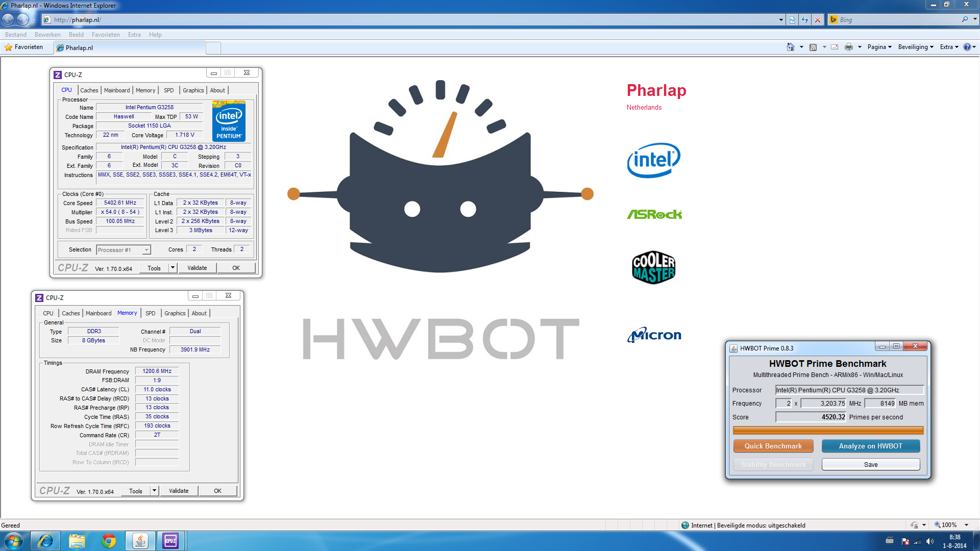Open About tab in upper CPU-Z window
Image resolution: width=980 pixels, height=551 pixels.
tap(217, 90)
